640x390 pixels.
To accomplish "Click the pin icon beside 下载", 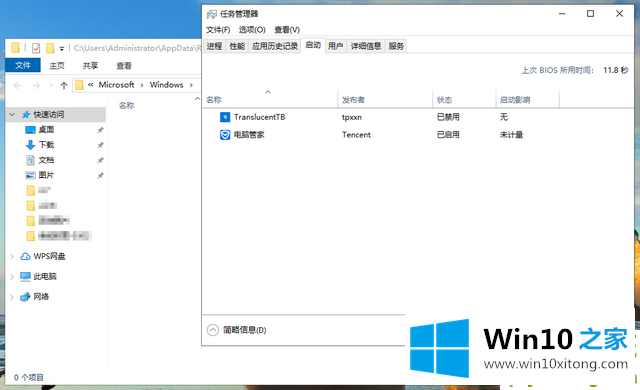I will 100,145.
